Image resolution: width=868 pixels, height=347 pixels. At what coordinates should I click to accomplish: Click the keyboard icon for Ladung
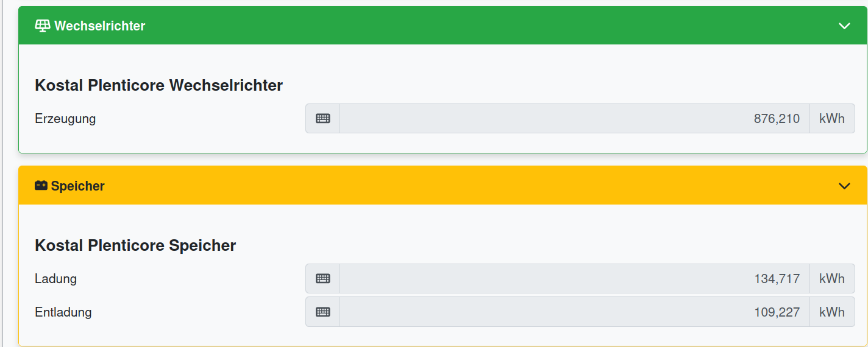(322, 279)
